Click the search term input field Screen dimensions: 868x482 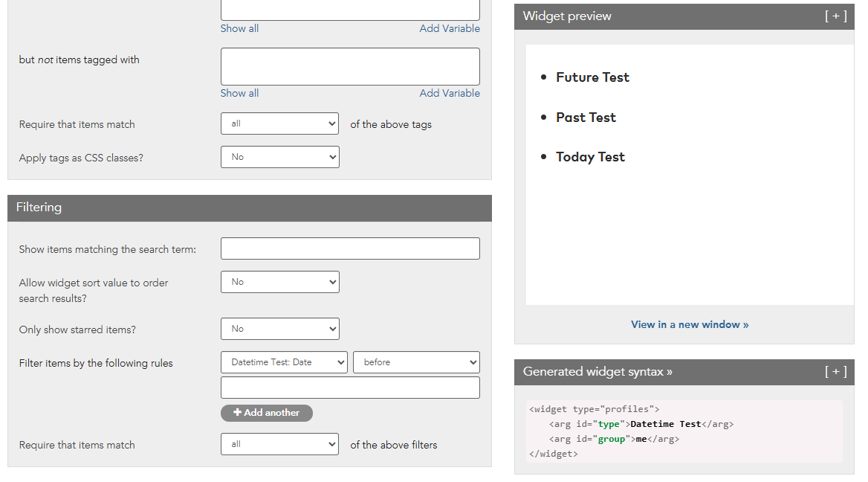[350, 248]
